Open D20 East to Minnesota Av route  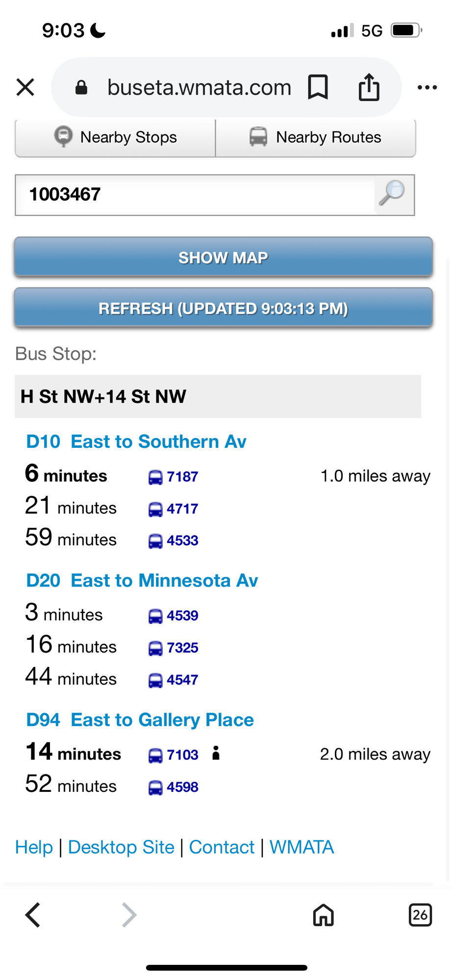(142, 581)
